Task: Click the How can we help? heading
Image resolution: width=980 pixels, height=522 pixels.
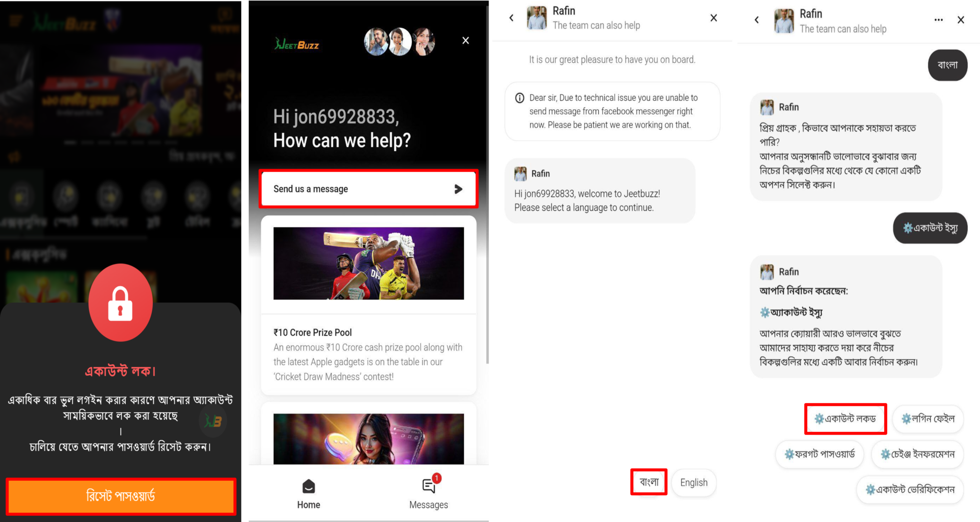Action: tap(342, 140)
